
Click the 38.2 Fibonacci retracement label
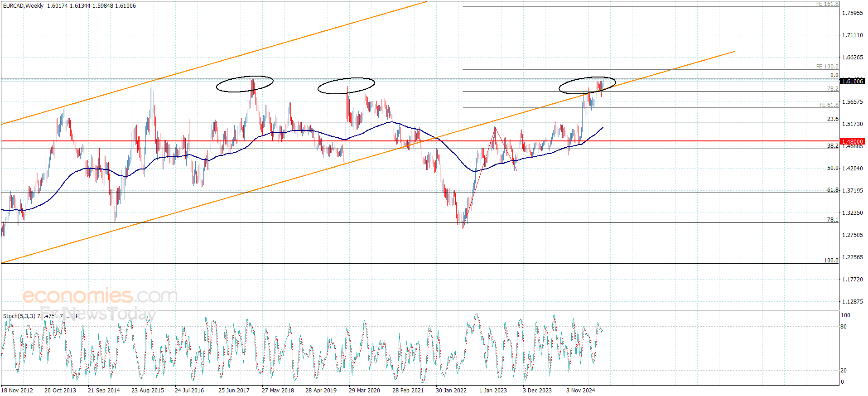833,146
